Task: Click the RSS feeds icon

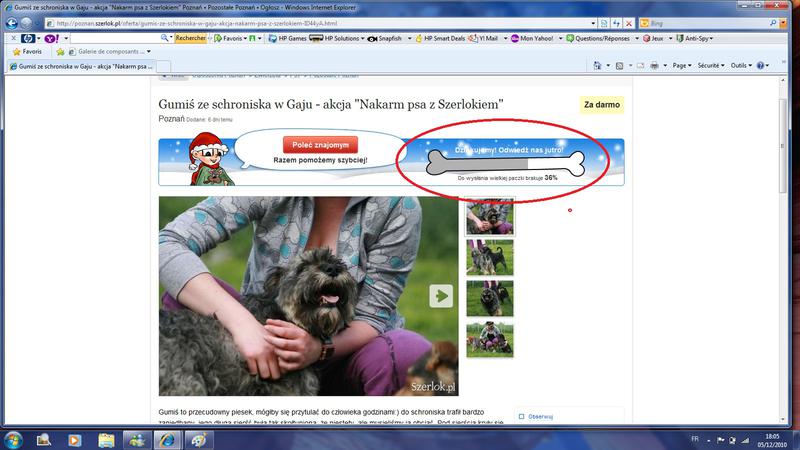Action: [621, 65]
